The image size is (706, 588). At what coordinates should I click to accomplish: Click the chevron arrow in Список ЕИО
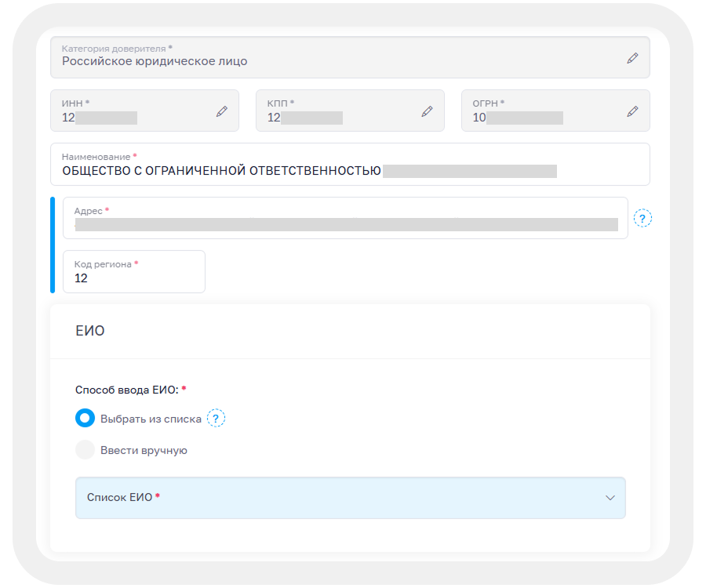coord(610,498)
